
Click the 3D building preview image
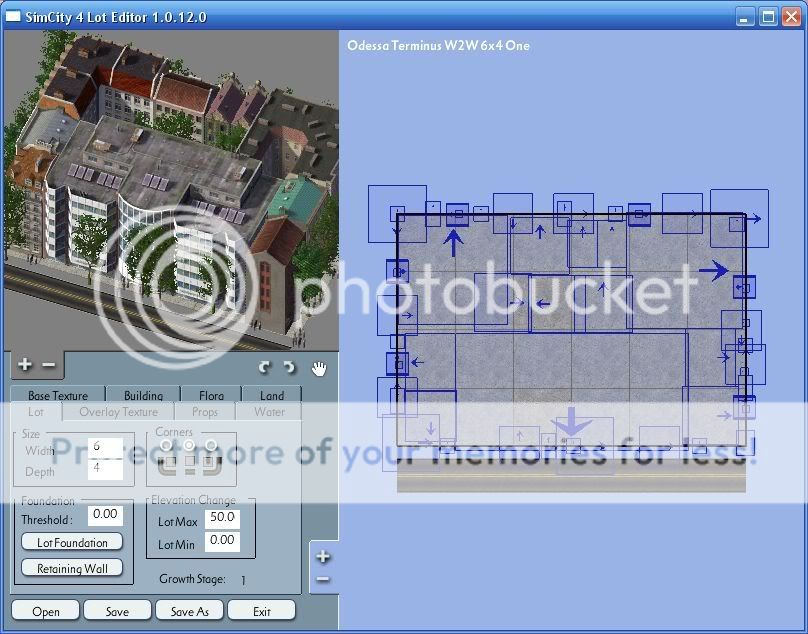(x=171, y=191)
